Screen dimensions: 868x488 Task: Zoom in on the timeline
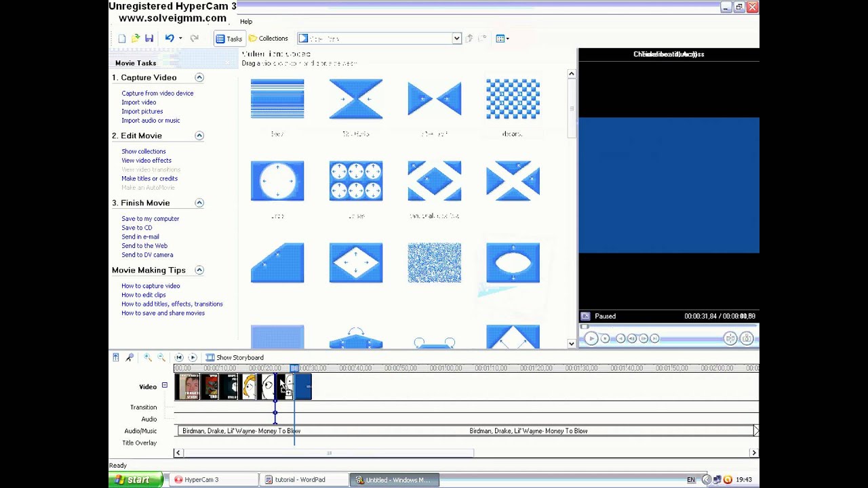[147, 357]
